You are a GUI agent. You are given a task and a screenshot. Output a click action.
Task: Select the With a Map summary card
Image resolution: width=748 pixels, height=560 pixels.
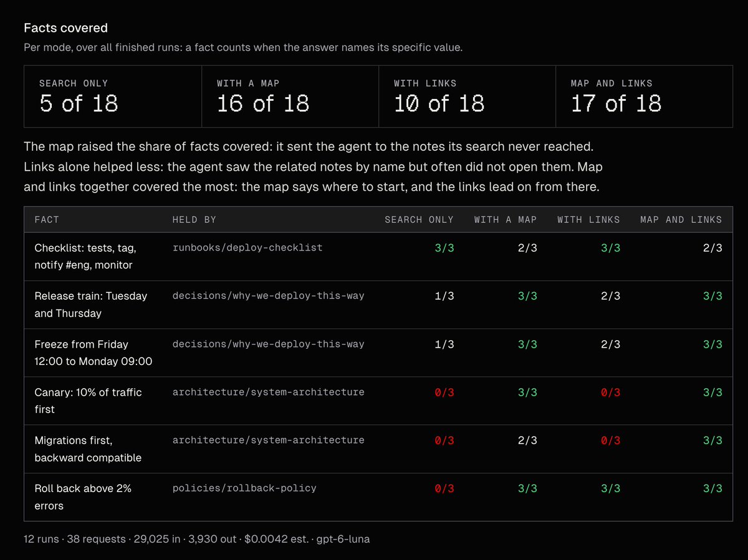point(290,97)
